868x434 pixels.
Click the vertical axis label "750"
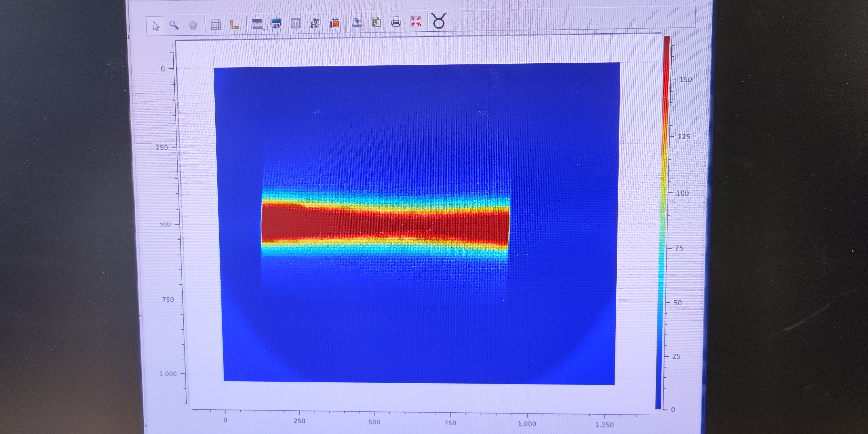coord(168,300)
